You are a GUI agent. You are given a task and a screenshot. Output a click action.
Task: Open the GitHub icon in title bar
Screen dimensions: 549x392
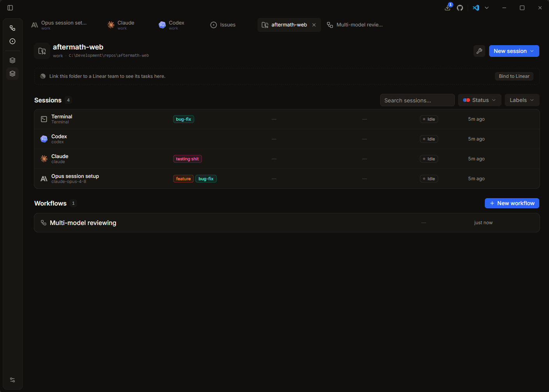pyautogui.click(x=460, y=8)
